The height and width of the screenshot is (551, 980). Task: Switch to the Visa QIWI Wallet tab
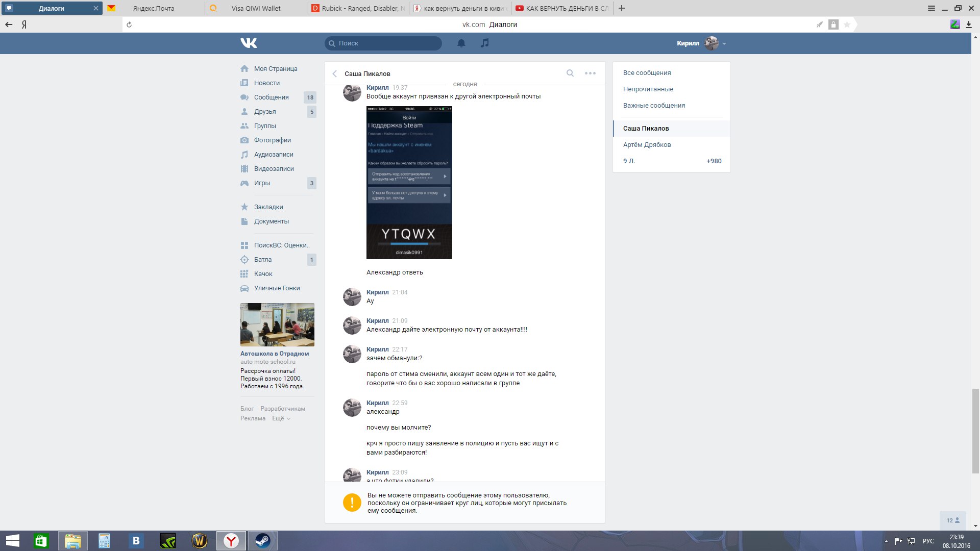click(256, 8)
